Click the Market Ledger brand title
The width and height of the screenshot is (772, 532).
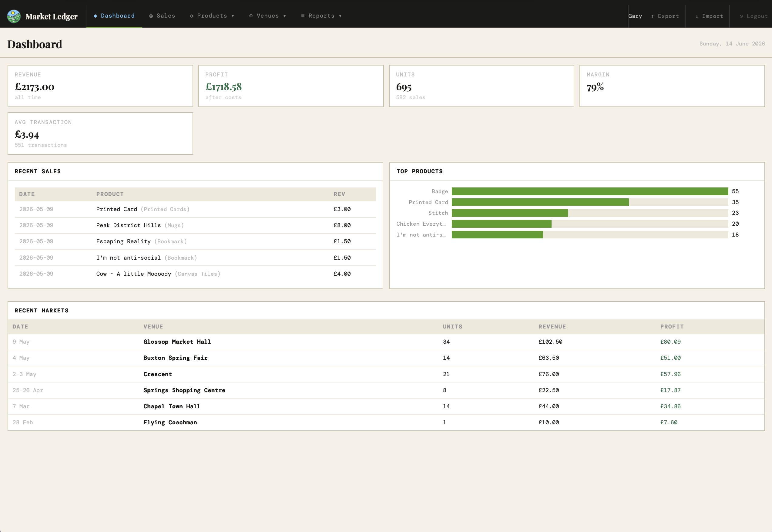[51, 16]
